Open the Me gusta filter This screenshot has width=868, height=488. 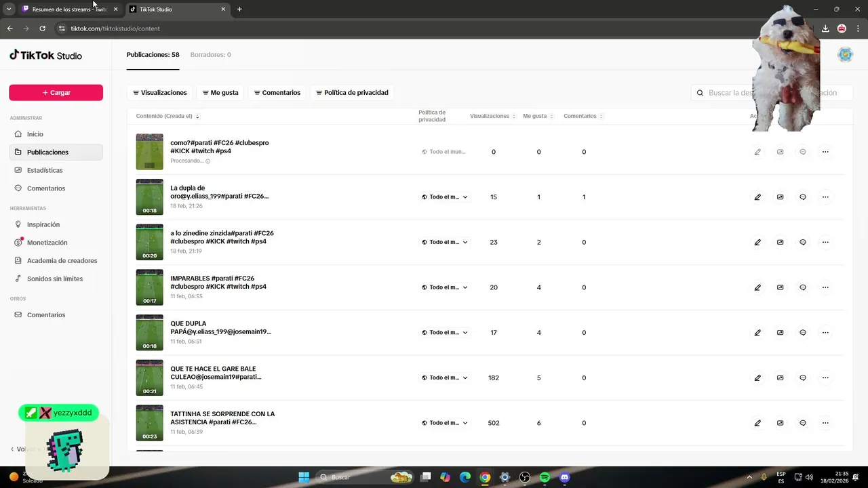point(220,93)
